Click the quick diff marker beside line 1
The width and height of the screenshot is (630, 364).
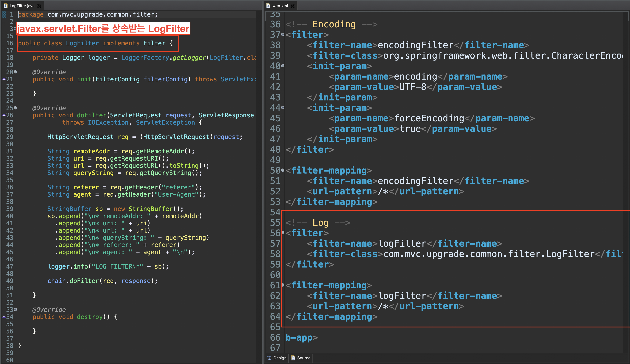[x=4, y=14]
